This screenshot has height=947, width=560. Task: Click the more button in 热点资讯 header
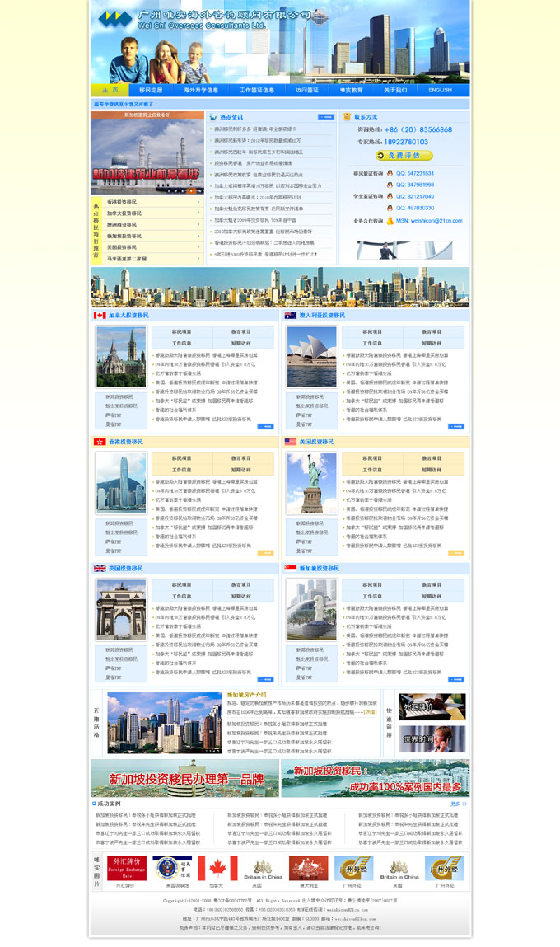(325, 117)
